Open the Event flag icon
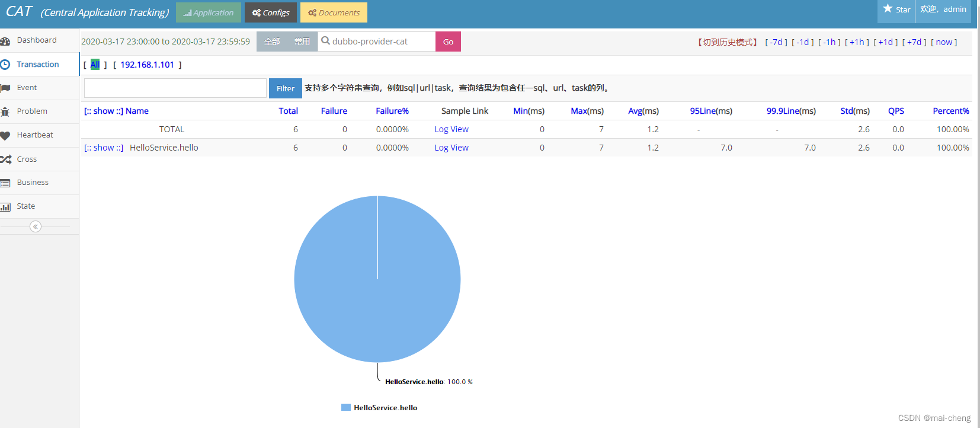The height and width of the screenshot is (428, 980). pos(5,88)
